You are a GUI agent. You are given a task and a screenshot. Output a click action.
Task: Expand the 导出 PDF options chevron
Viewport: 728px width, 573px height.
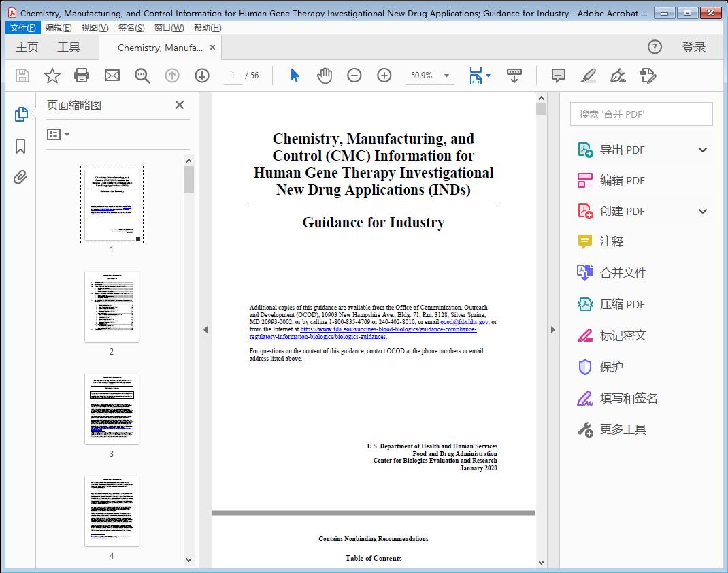point(701,149)
